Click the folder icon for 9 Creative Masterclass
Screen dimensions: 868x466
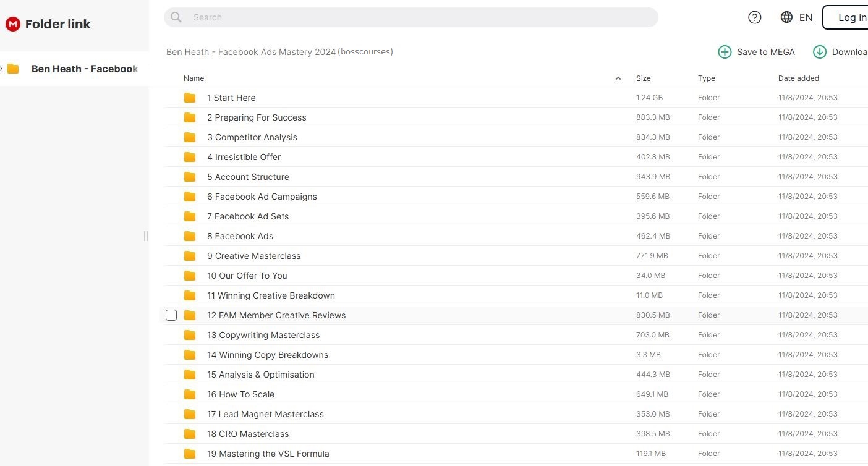point(190,256)
